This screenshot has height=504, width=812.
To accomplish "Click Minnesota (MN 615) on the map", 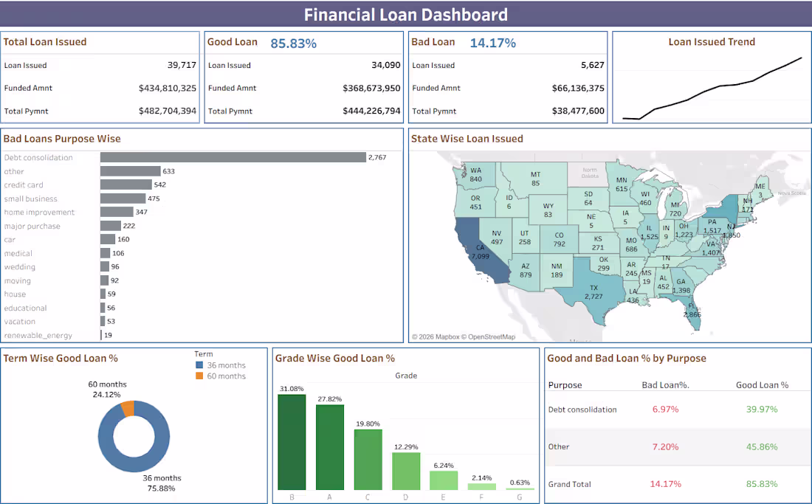I will coord(622,184).
